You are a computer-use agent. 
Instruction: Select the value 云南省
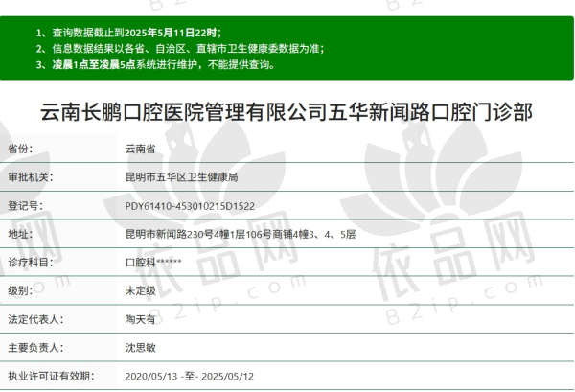[141, 149]
